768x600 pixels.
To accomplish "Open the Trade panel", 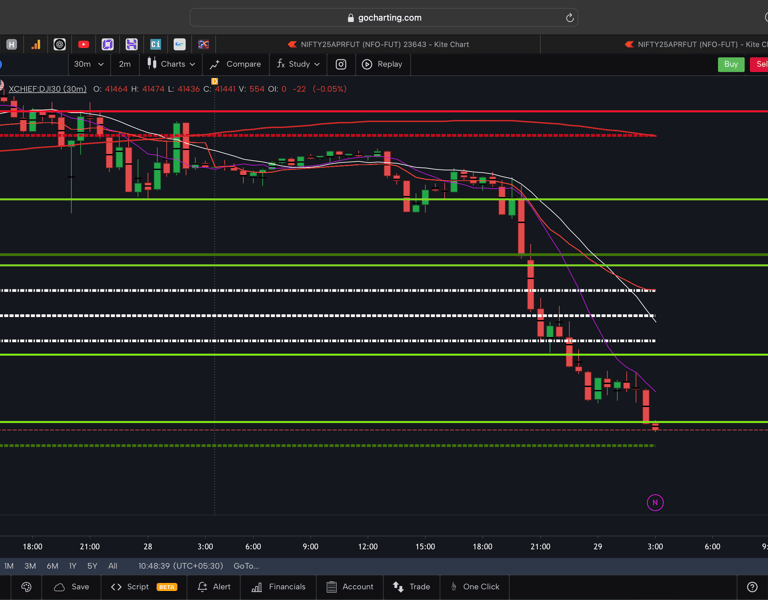I will pyautogui.click(x=411, y=587).
